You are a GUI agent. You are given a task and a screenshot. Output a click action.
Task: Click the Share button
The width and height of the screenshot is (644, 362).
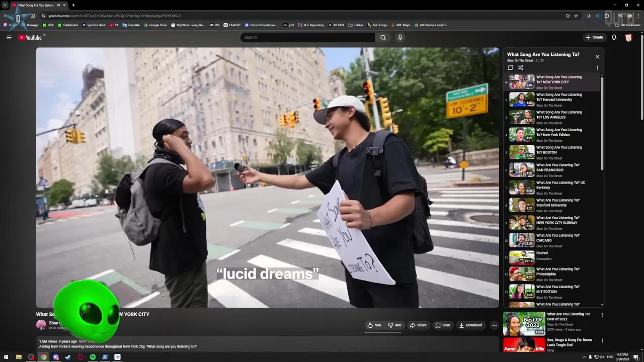point(418,325)
